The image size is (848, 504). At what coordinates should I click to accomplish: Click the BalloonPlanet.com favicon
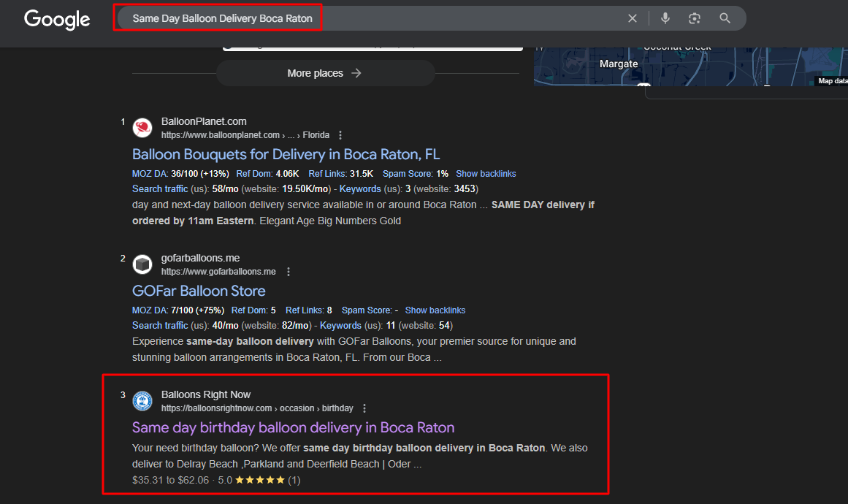(x=142, y=128)
